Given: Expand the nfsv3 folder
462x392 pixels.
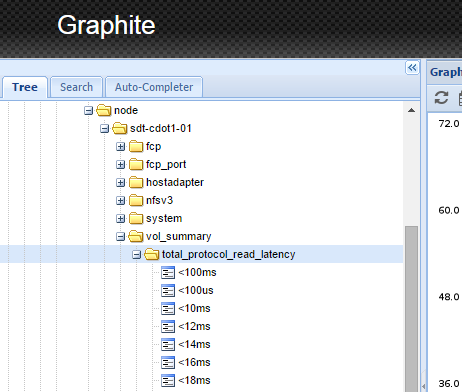Looking at the screenshot, I should point(120,200).
